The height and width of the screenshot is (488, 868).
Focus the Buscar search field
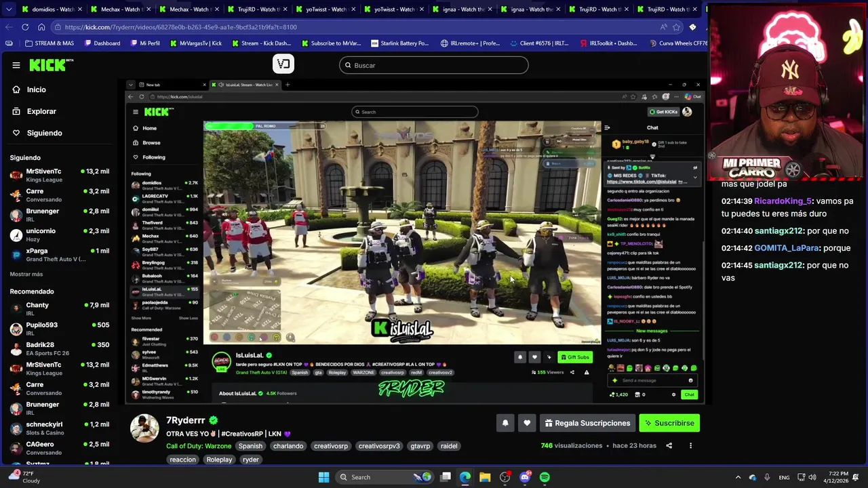point(434,65)
